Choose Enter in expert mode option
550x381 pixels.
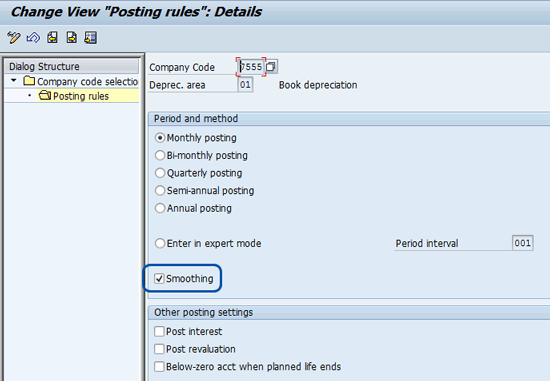click(x=160, y=243)
